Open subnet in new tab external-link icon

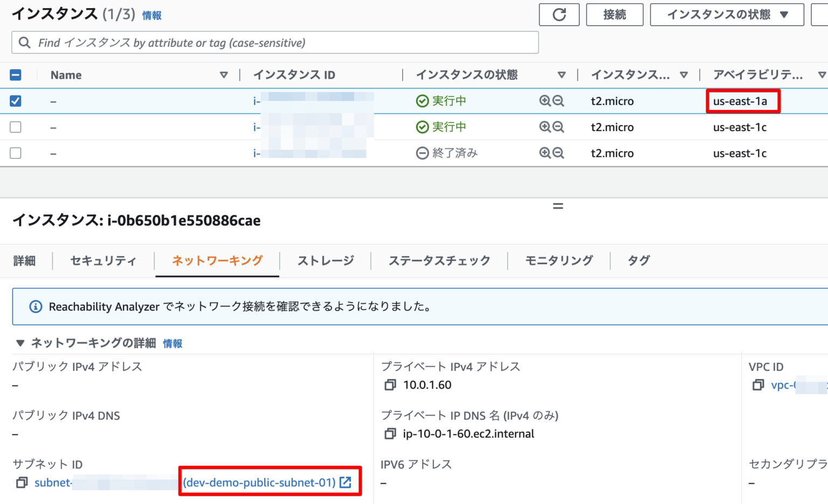pos(346,482)
